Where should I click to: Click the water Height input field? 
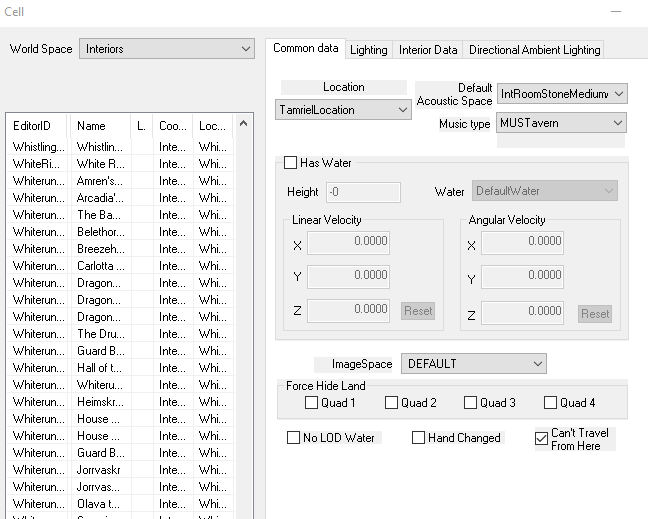tap(363, 192)
